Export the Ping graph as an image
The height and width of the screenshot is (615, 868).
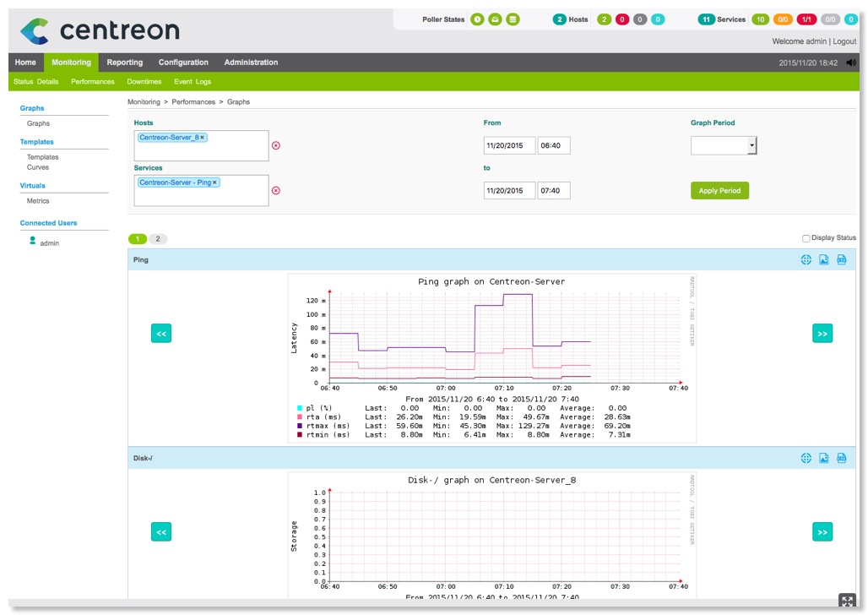click(823, 259)
